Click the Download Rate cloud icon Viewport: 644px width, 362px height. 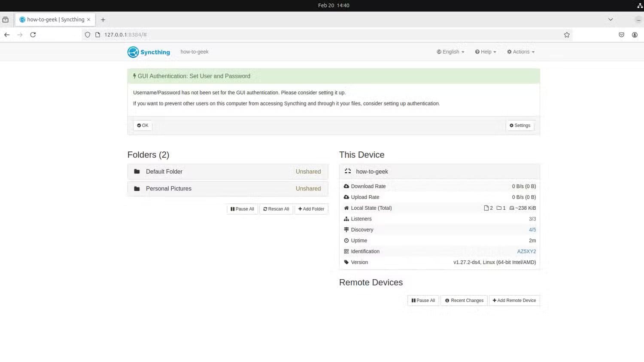point(346,186)
